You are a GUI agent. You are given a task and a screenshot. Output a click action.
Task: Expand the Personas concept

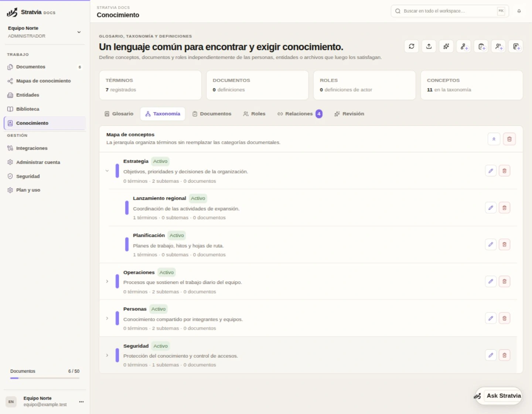click(107, 318)
